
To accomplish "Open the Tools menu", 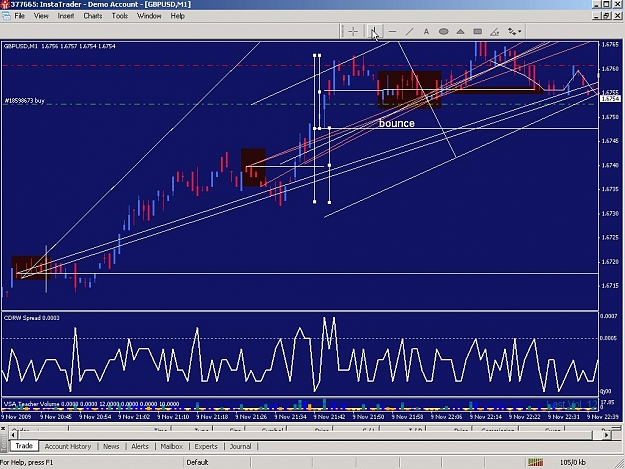I will click(120, 16).
